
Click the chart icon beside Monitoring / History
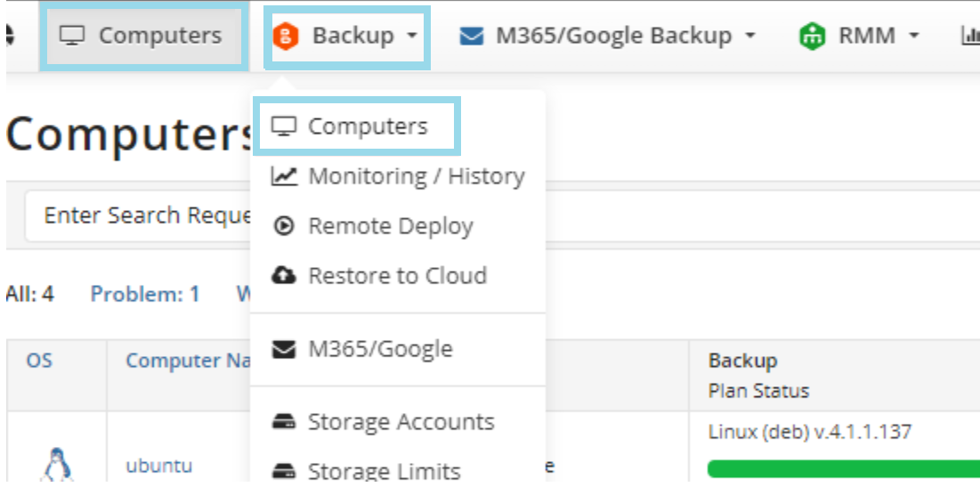(283, 176)
